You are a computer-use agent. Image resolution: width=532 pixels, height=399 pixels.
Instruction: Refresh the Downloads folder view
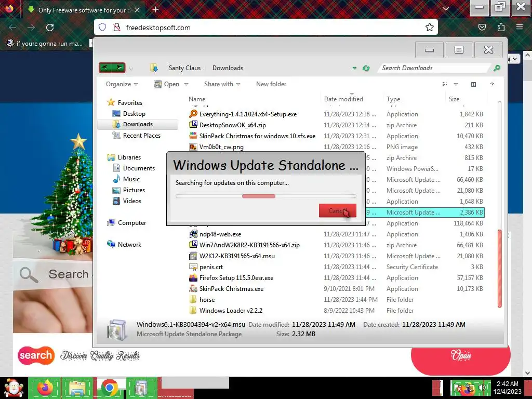[366, 68]
